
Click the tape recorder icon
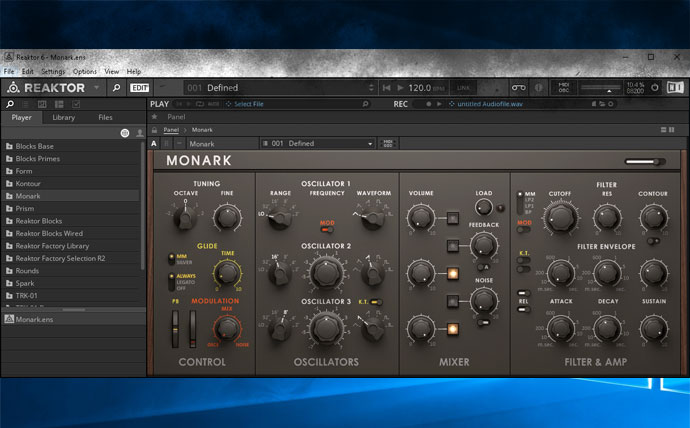coord(518,88)
